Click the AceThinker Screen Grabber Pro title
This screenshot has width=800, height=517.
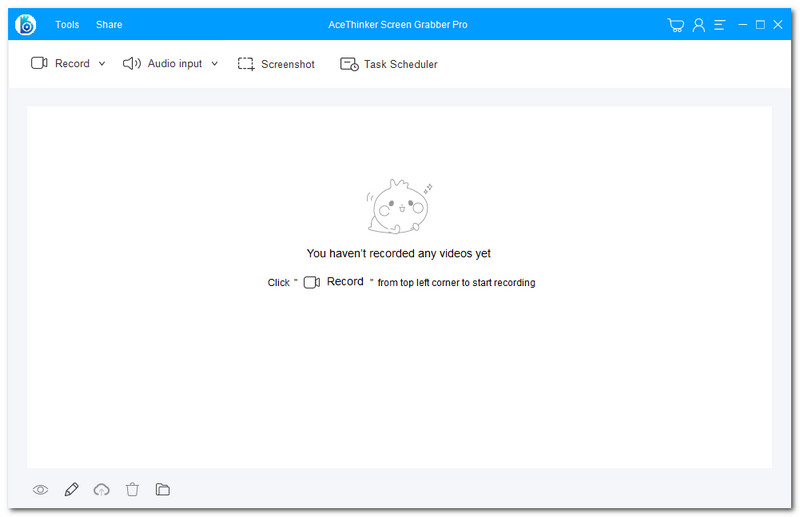click(397, 24)
